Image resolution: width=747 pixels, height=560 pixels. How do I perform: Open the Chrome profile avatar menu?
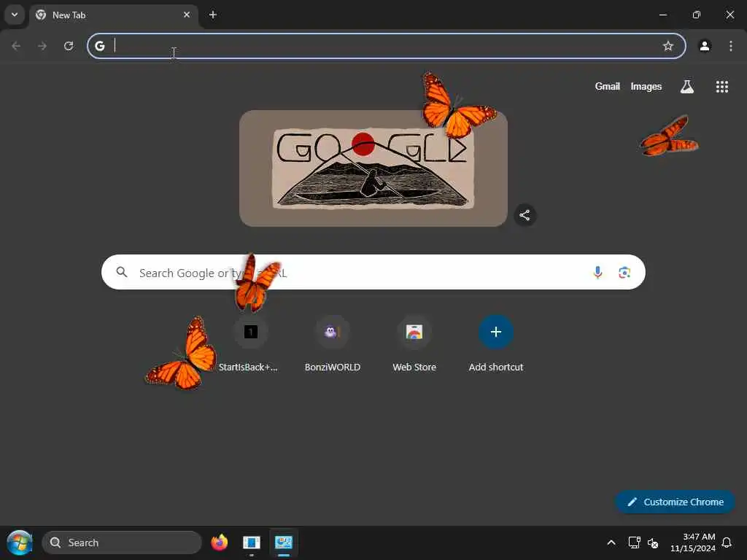pos(705,46)
